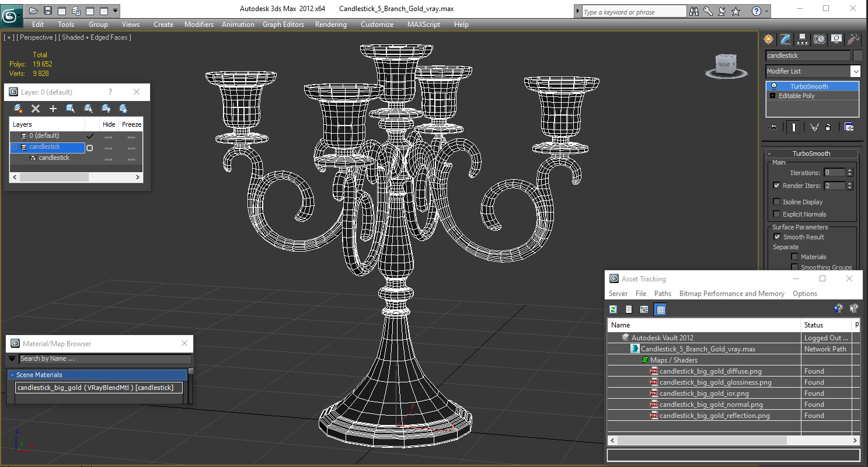
Task: Click Delete layer X icon
Action: click(36, 109)
